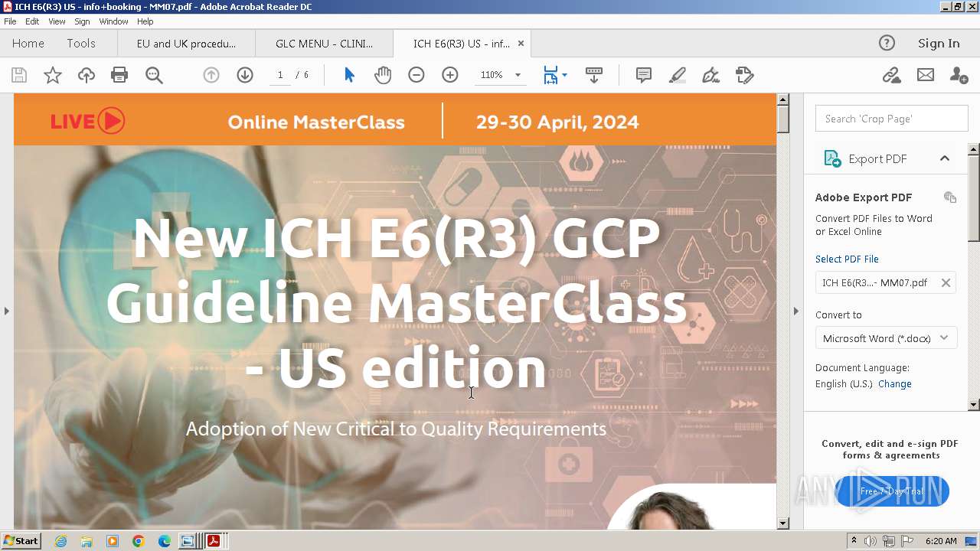
Task: Click the Save file icon
Action: coord(19,75)
